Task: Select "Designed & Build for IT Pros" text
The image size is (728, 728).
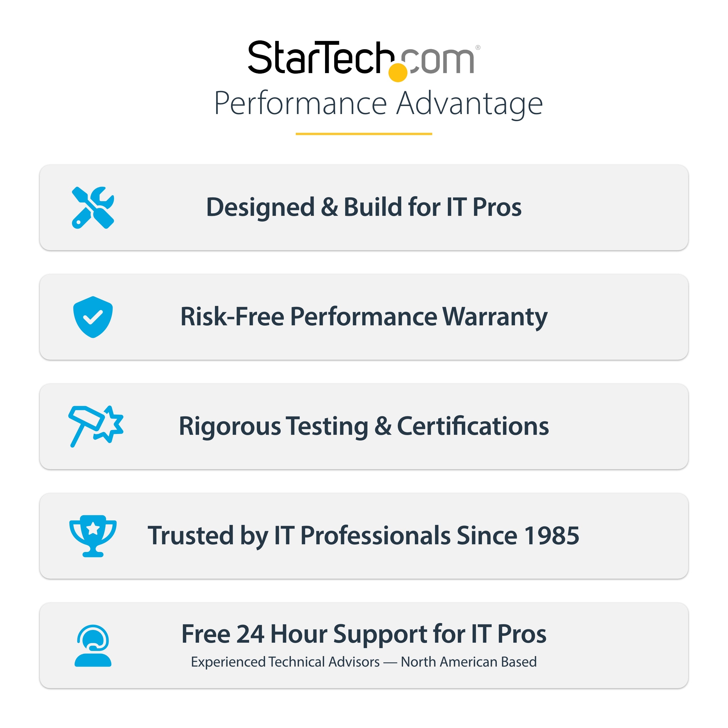Action: [x=364, y=207]
